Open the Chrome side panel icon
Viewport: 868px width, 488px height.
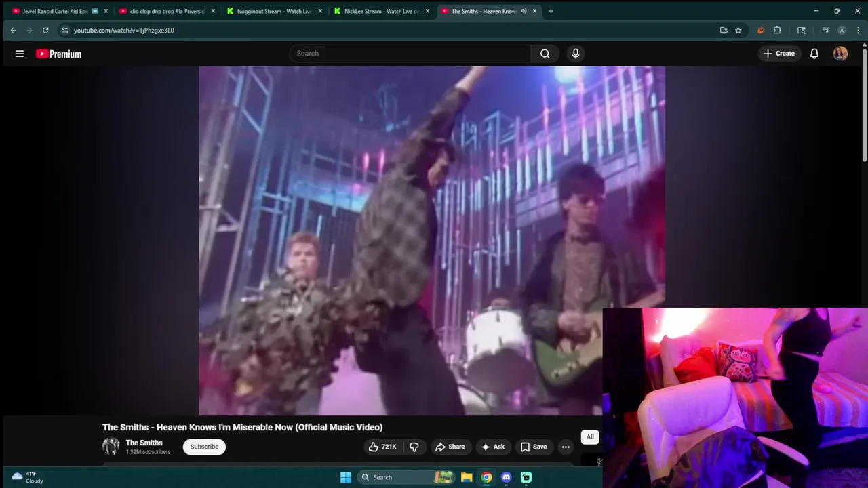point(801,30)
